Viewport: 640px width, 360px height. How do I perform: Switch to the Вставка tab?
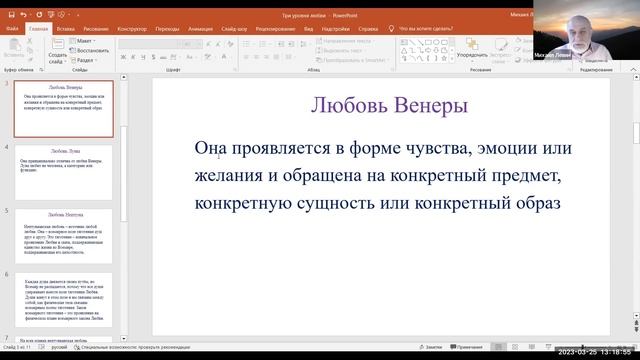pos(66,29)
